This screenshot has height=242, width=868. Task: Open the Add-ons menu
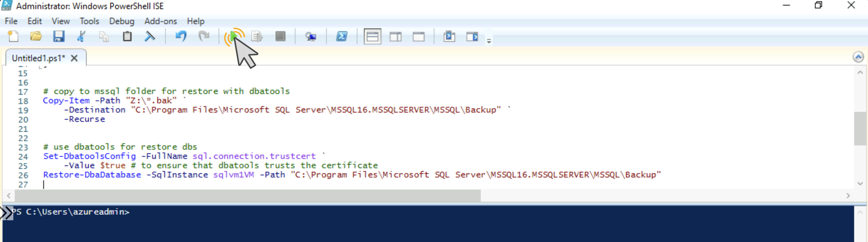point(160,21)
